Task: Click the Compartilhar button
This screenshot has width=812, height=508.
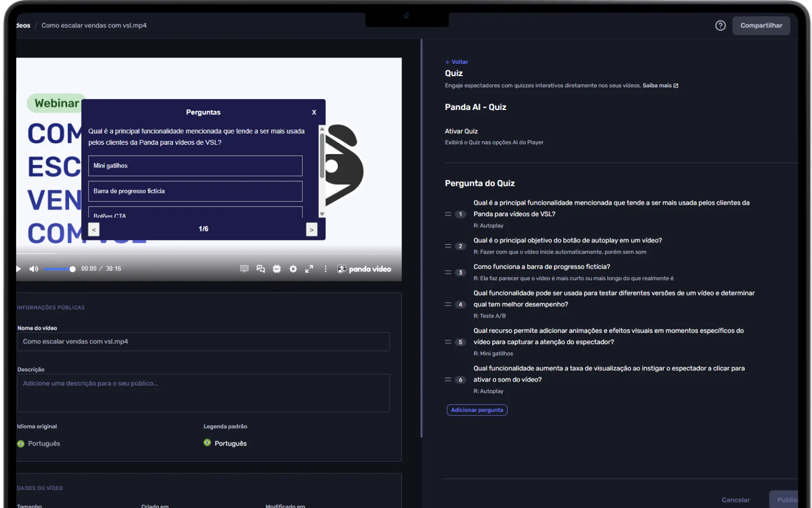Action: pyautogui.click(x=761, y=26)
